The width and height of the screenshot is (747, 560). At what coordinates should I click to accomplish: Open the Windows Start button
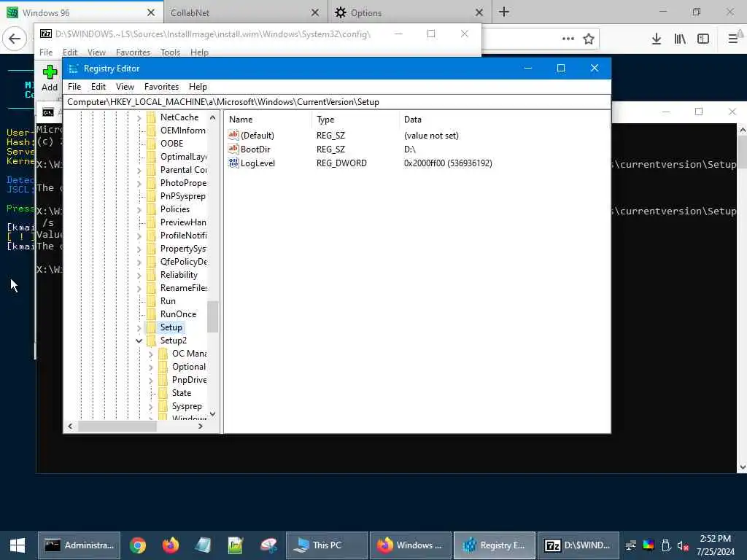[x=18, y=545]
